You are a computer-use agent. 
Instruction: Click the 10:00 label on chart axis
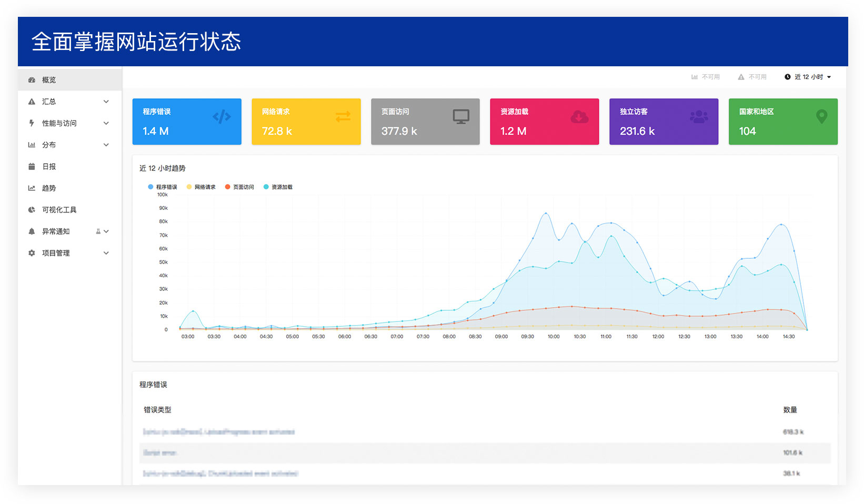554,337
